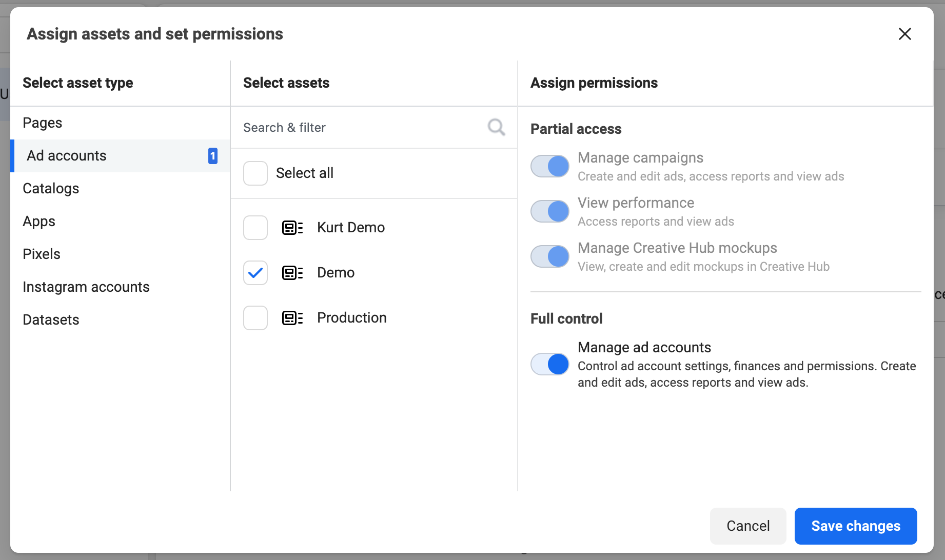Focus the Search & filter field
The width and height of the screenshot is (945, 560).
(359, 128)
